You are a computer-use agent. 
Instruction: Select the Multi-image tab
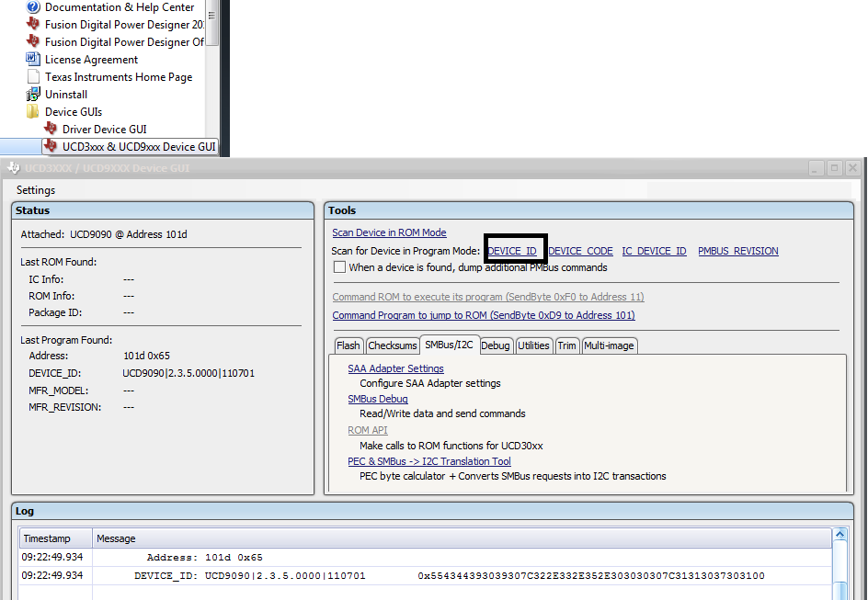pos(609,345)
